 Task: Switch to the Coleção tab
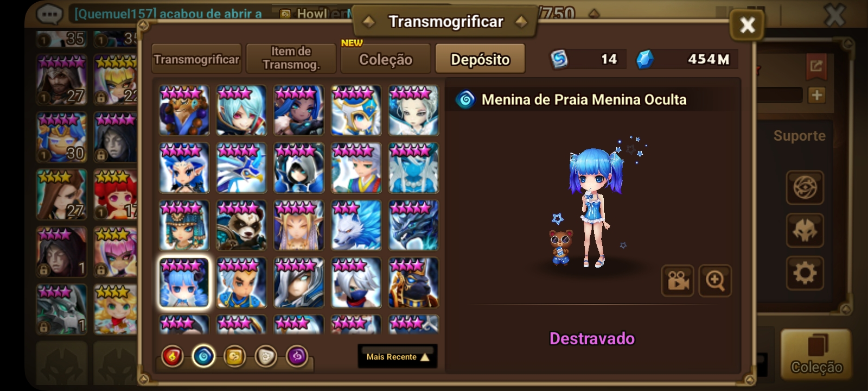tap(386, 59)
